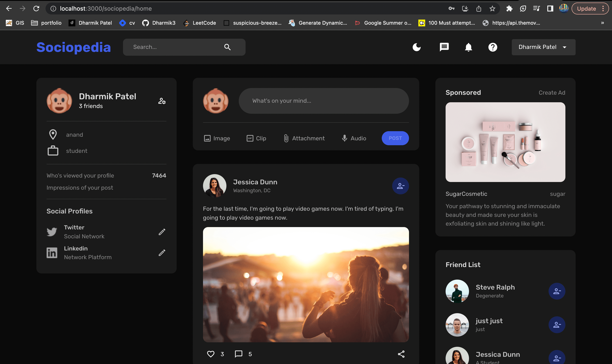Click the location pin icon next to anand
This screenshot has height=364, width=612.
53,134
